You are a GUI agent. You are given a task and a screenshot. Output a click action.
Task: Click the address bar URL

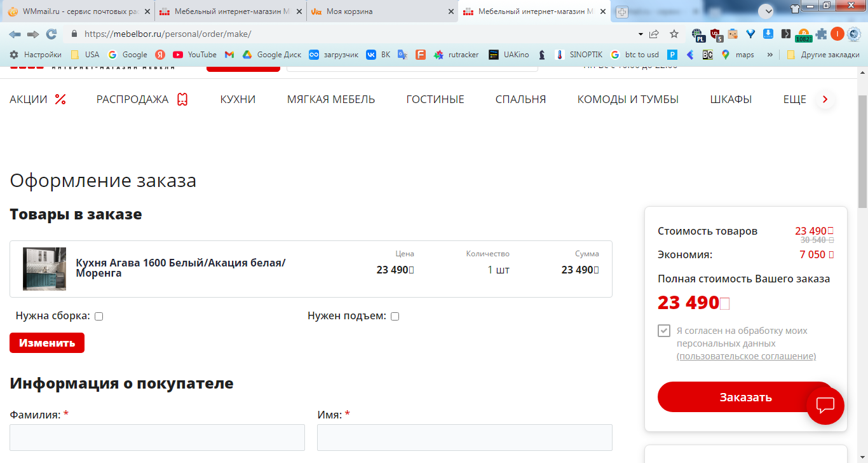[x=168, y=34]
